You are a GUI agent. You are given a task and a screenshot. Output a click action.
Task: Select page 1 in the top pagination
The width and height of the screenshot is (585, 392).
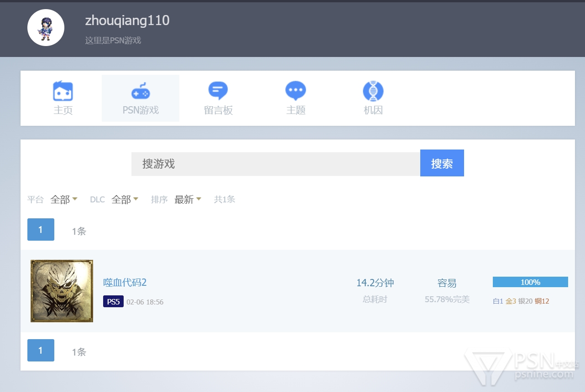[41, 230]
